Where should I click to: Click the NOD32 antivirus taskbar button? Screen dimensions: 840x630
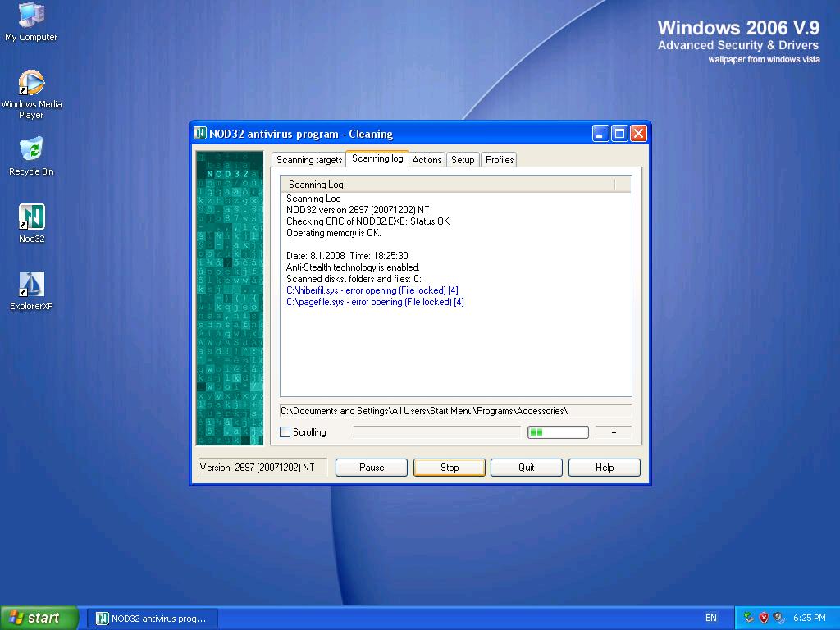click(x=153, y=619)
